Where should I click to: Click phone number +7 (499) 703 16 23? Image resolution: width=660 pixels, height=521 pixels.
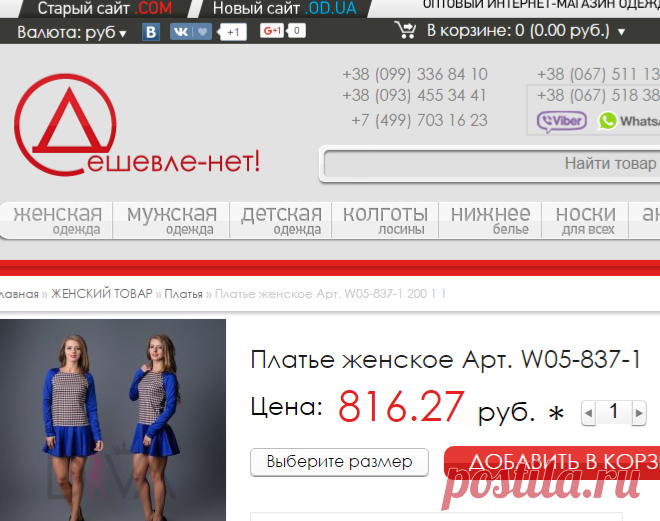[x=419, y=120]
